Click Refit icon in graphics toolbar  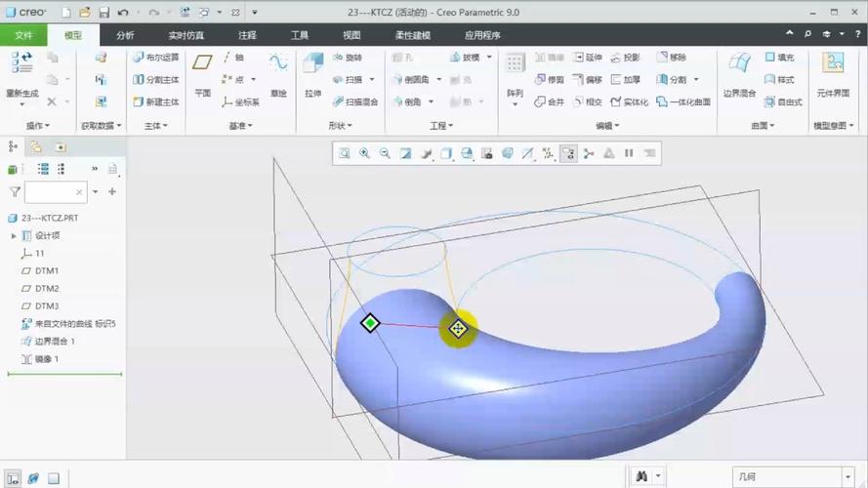[x=345, y=153]
